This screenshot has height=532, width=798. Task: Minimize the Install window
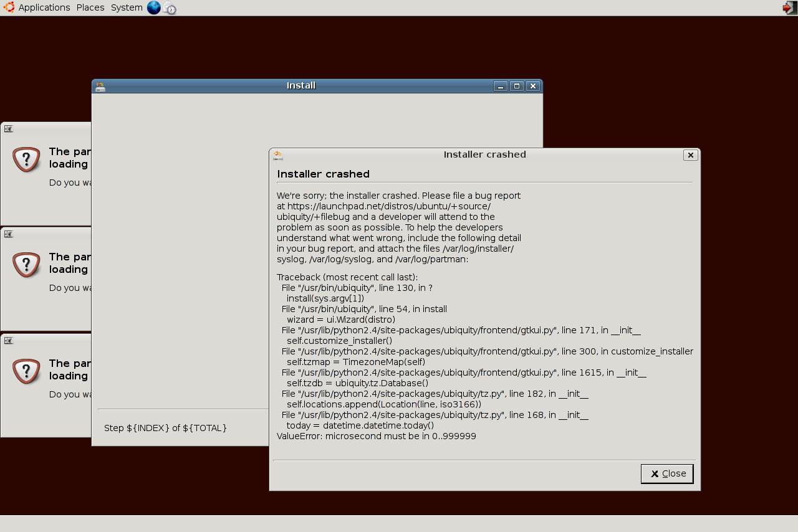pos(501,86)
